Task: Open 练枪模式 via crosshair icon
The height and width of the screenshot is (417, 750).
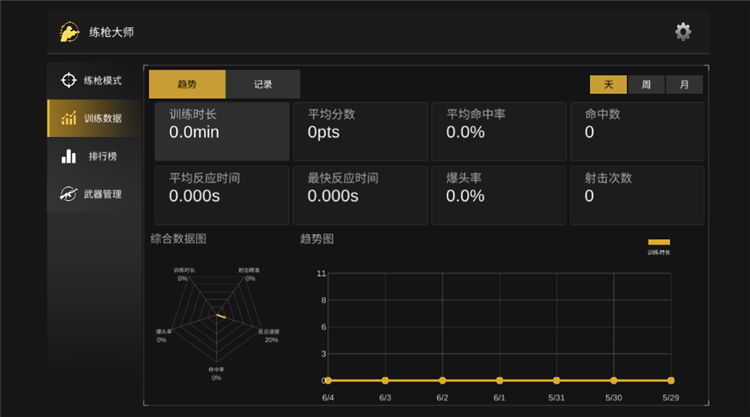Action: click(x=68, y=80)
